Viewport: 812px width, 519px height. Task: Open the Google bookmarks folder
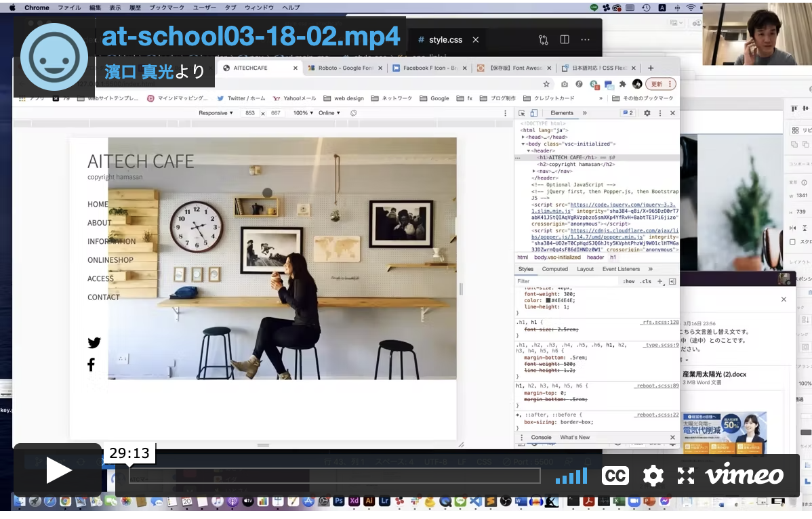point(434,98)
